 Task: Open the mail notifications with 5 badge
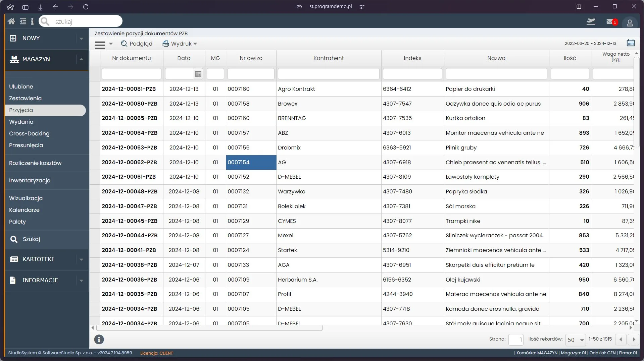[x=611, y=22]
